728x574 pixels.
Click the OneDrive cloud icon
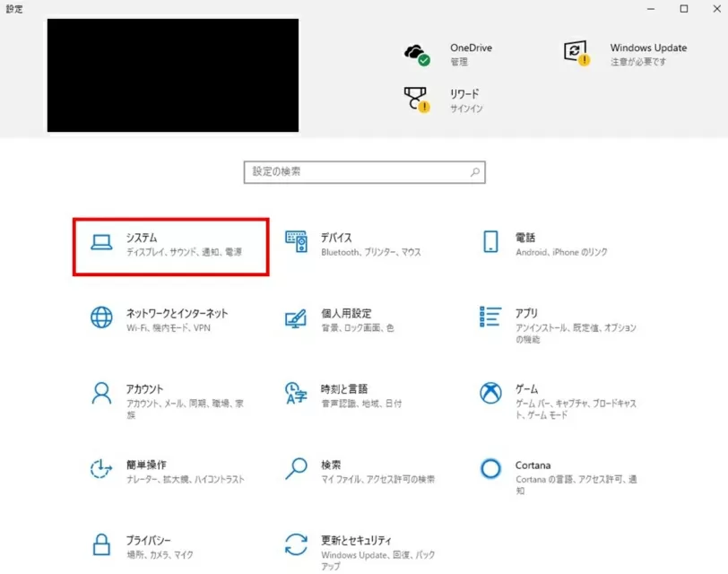(417, 55)
